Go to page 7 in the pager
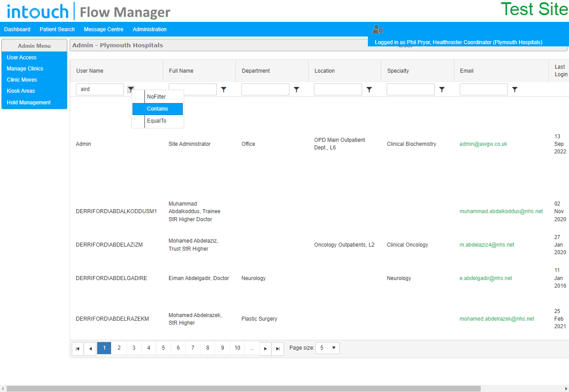The image size is (569, 392). (x=193, y=348)
